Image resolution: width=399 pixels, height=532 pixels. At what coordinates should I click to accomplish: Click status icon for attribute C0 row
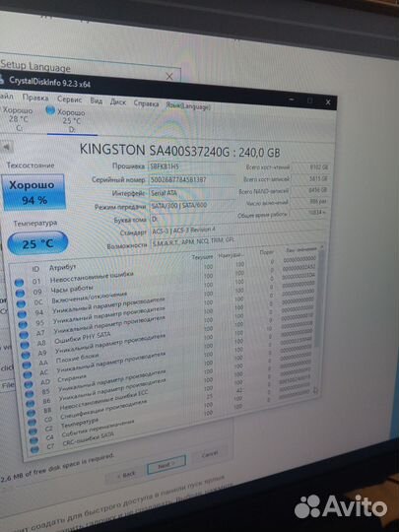click(33, 422)
